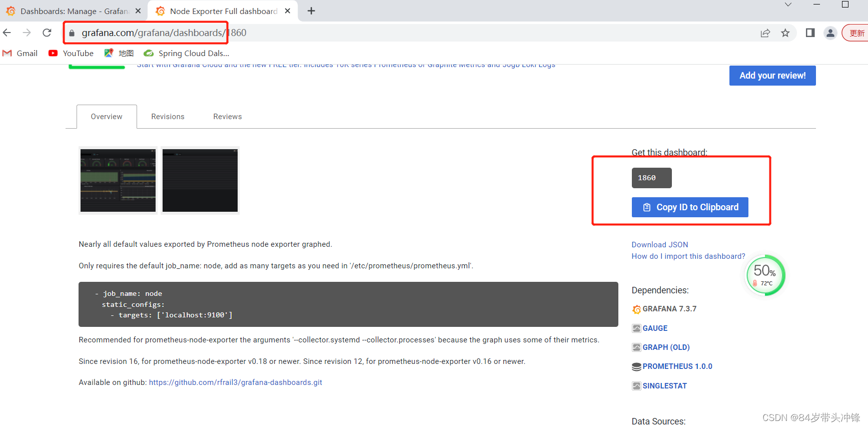Click the clipboard icon on Copy ID button

[647, 207]
